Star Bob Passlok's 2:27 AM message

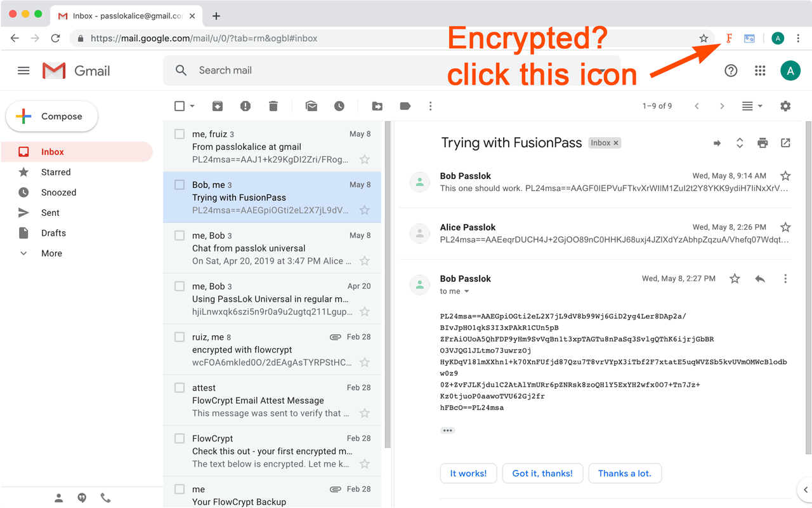coord(734,278)
